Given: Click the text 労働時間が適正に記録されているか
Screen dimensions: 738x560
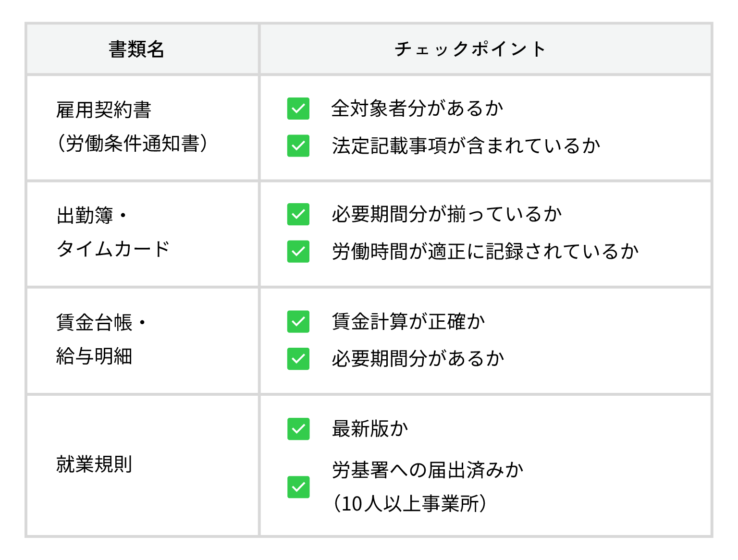Looking at the screenshot, I should pos(485,251).
